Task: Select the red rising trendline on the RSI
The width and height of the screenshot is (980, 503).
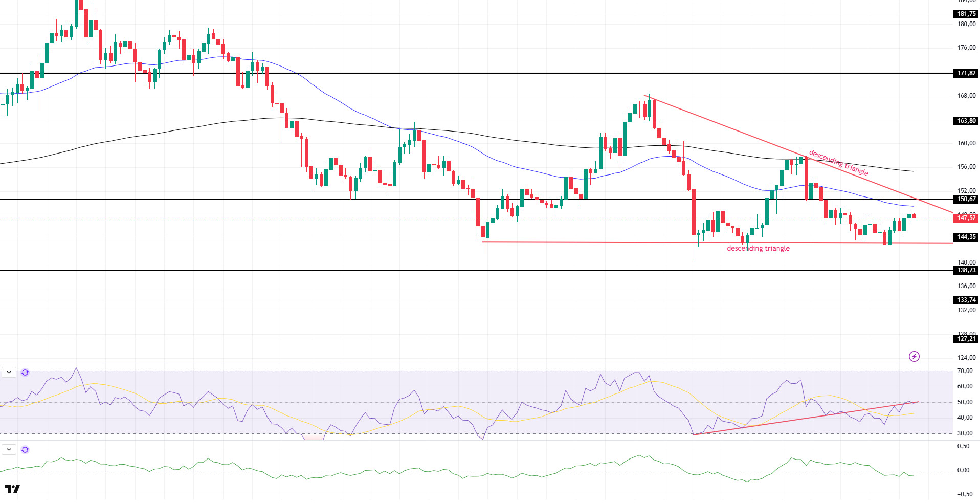Action: click(x=806, y=418)
